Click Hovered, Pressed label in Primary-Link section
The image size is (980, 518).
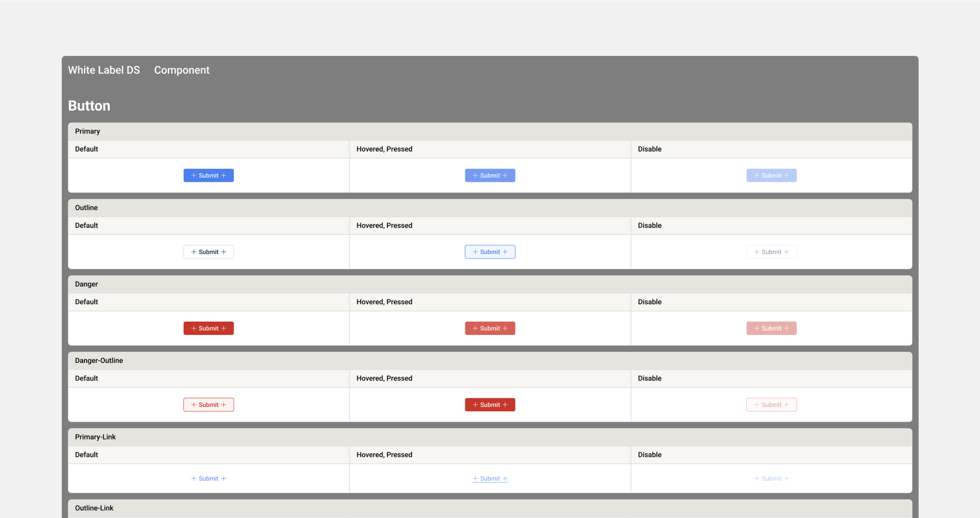click(384, 455)
